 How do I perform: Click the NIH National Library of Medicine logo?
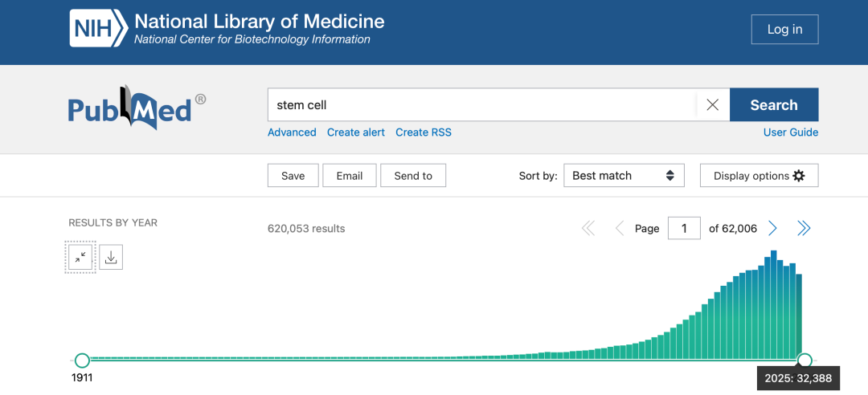tap(227, 29)
